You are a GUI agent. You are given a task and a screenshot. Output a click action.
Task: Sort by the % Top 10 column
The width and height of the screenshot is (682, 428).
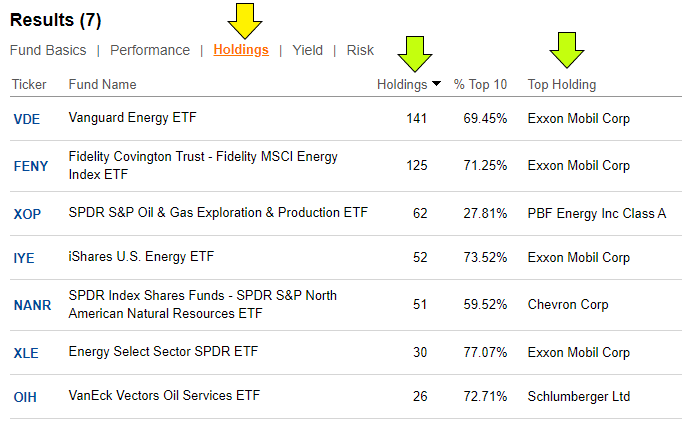[480, 85]
